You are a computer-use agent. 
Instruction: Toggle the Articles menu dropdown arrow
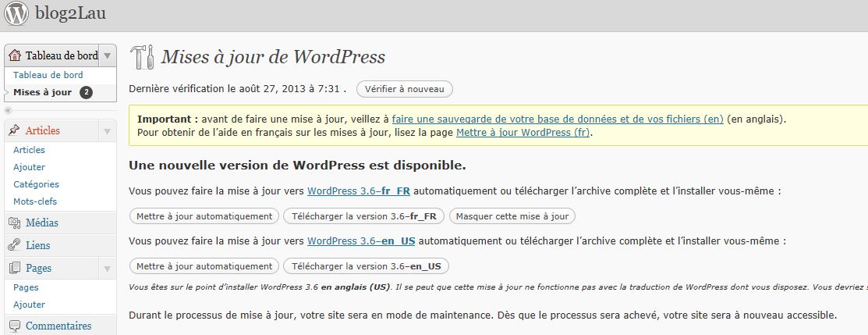[108, 131]
